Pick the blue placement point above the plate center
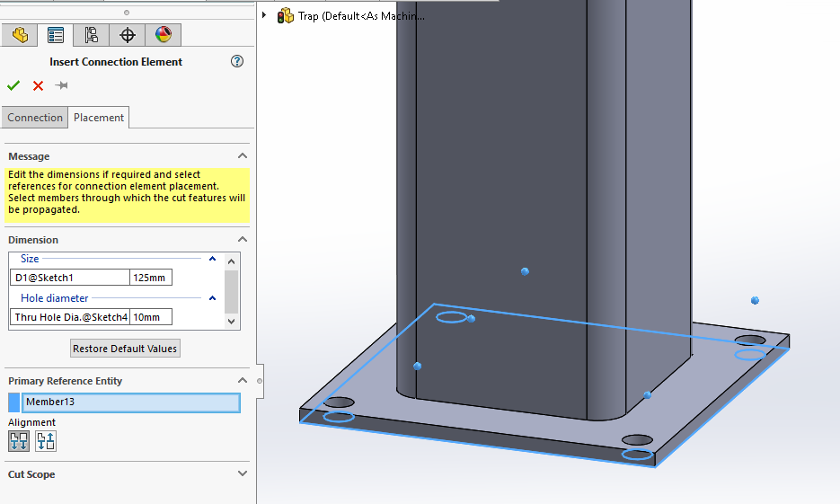This screenshot has height=504, width=840. point(525,271)
